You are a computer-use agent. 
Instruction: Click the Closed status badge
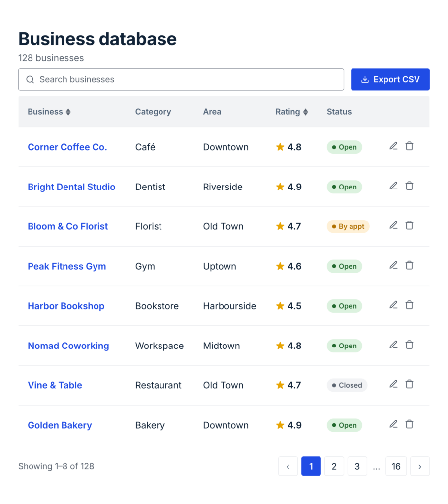(x=347, y=385)
